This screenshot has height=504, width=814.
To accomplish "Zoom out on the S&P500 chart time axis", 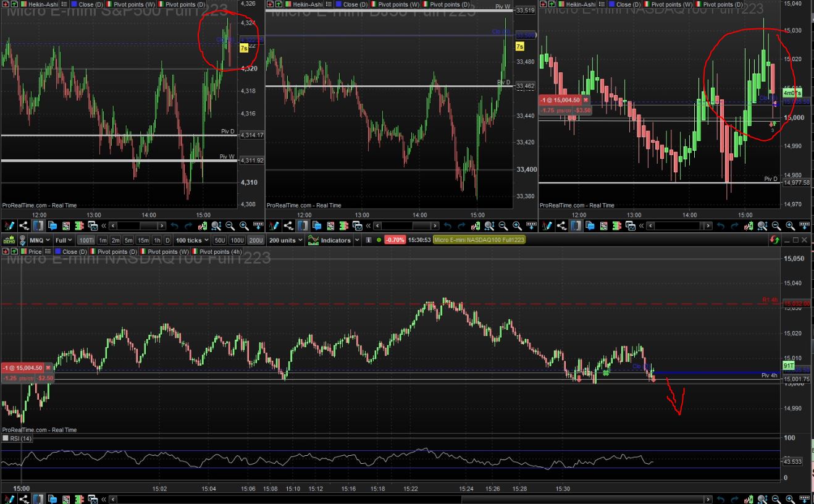I will (230, 226).
